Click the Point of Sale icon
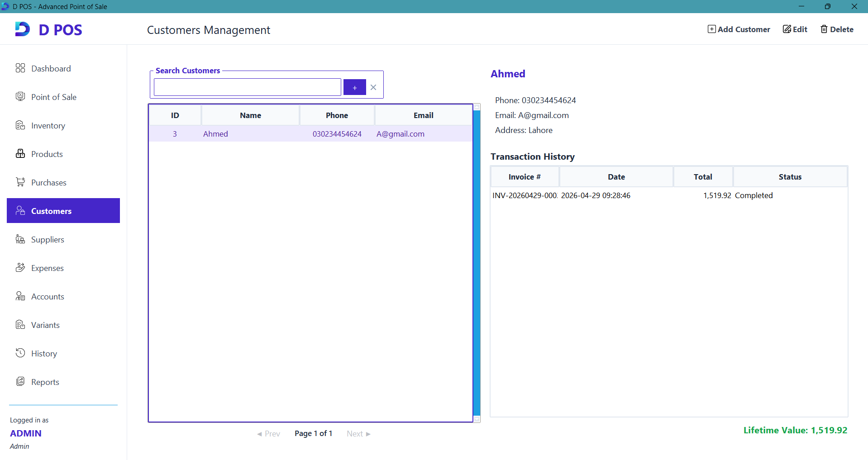This screenshot has height=460, width=868. [x=20, y=96]
